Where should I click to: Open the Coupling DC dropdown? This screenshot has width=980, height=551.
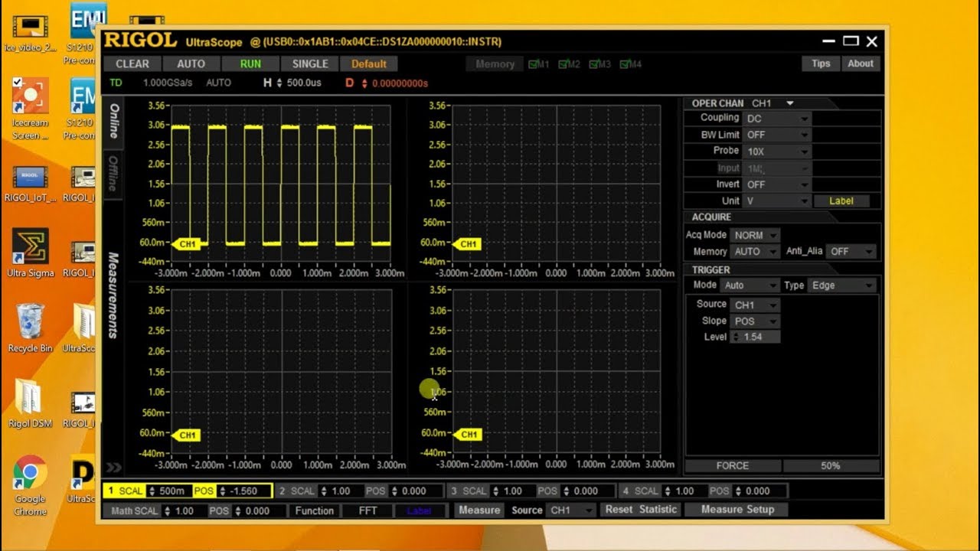click(x=777, y=119)
